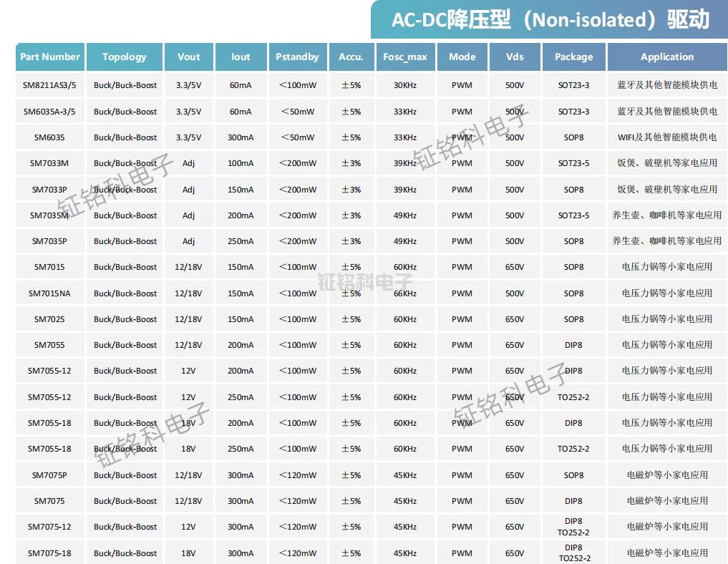
Task: Click the TO252-2 package cell in SM7055-18 row
Action: [x=573, y=449]
